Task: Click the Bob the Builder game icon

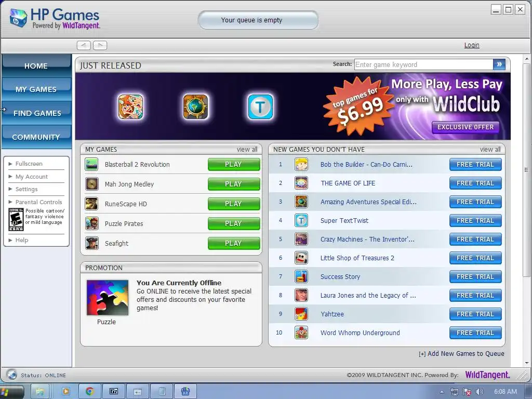Action: 301,164
